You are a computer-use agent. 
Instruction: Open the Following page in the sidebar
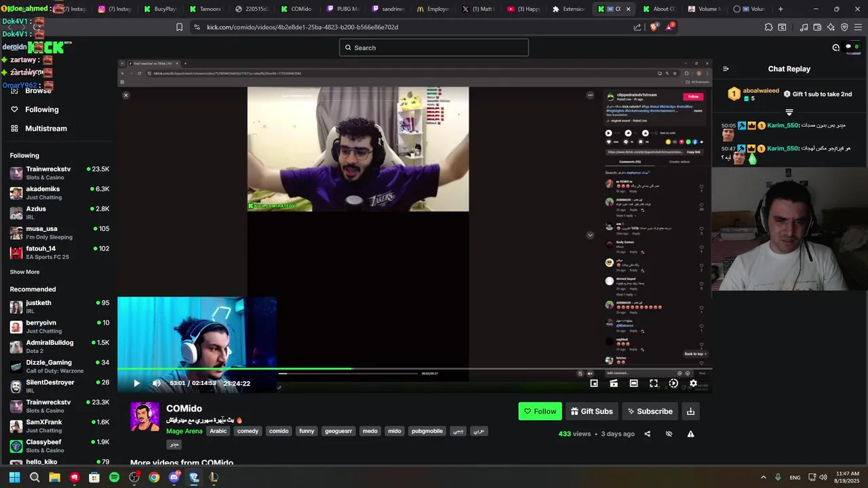click(x=41, y=109)
